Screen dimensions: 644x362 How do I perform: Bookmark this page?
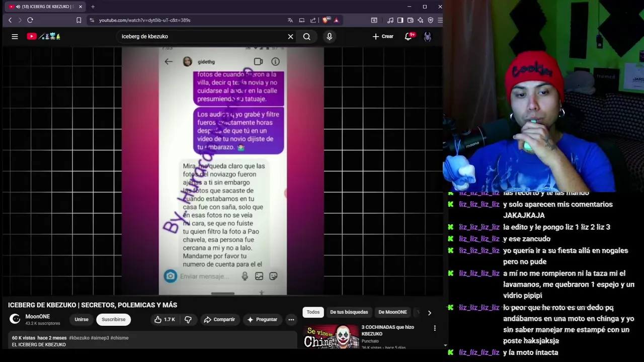[x=78, y=20]
